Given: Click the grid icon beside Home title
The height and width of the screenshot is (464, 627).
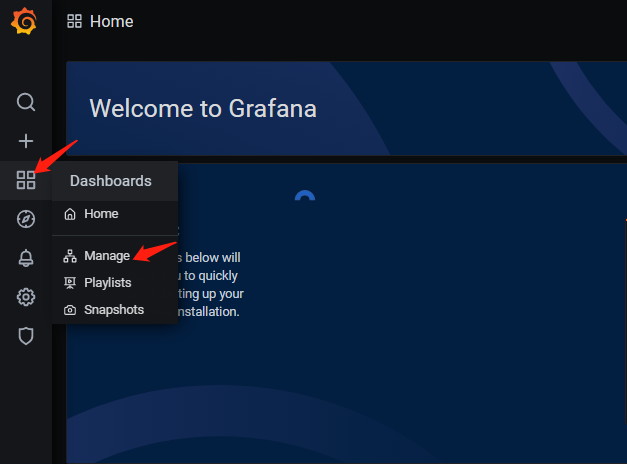Looking at the screenshot, I should coord(74,21).
